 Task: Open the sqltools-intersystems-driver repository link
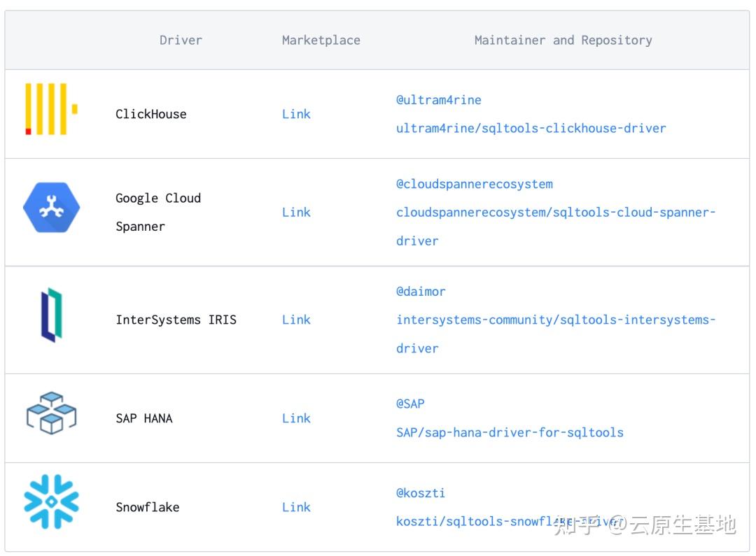pyautogui.click(x=555, y=334)
